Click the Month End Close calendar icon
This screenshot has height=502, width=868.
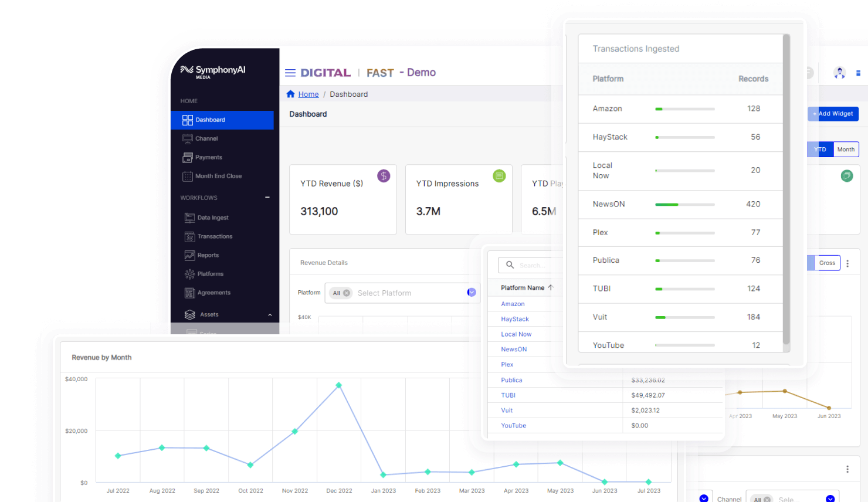(x=188, y=176)
